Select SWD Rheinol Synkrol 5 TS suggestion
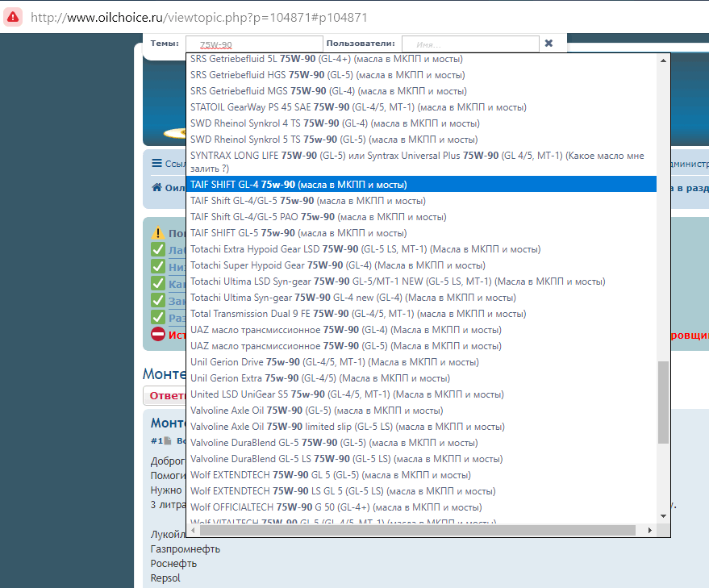Viewport: 709px width, 588px height. click(x=421, y=140)
